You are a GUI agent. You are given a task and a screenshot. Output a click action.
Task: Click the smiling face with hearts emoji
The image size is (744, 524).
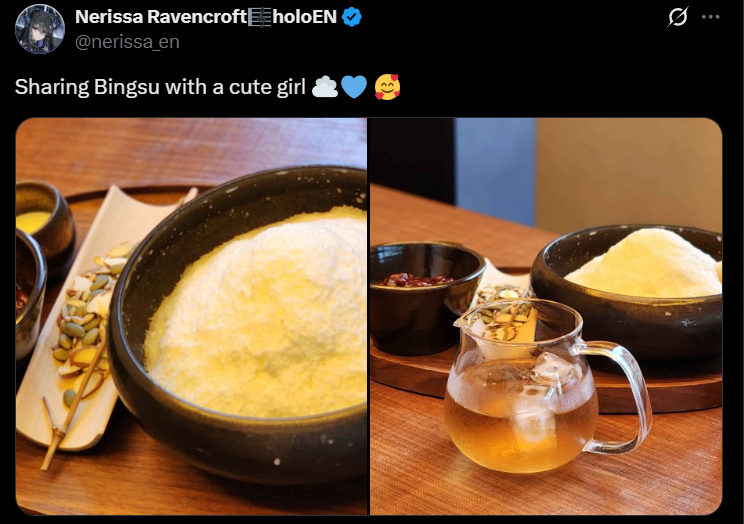point(387,87)
